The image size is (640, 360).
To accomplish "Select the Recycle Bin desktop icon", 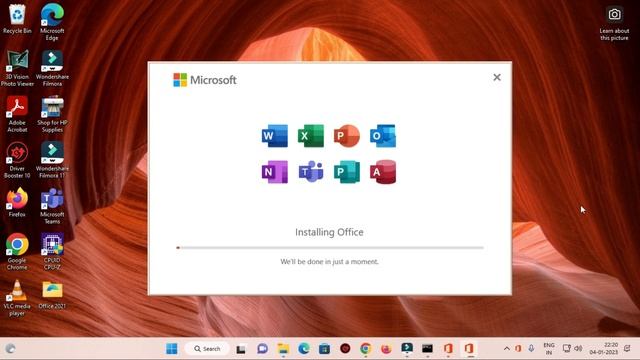I will pos(17,19).
